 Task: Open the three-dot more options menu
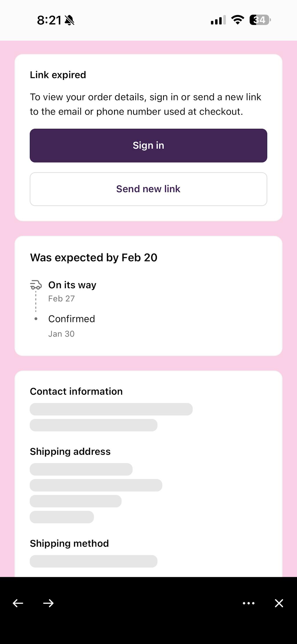[249, 603]
